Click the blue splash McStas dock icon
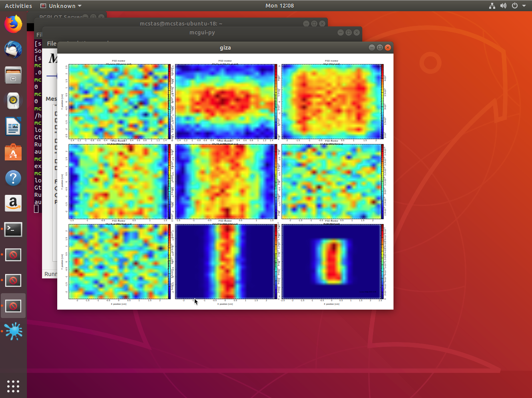This screenshot has width=532, height=398. pos(13,332)
